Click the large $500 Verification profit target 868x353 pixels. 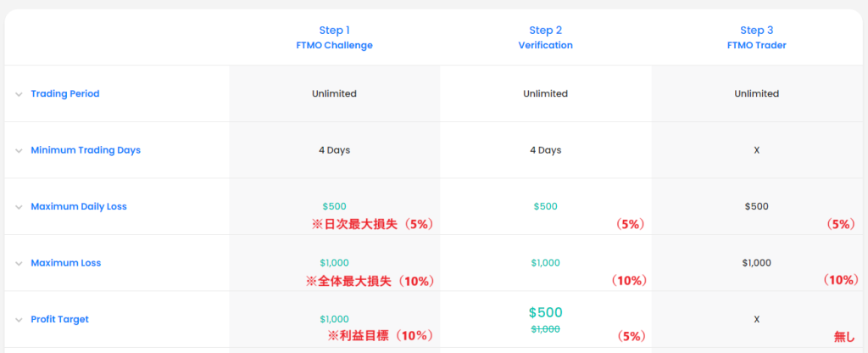(545, 312)
